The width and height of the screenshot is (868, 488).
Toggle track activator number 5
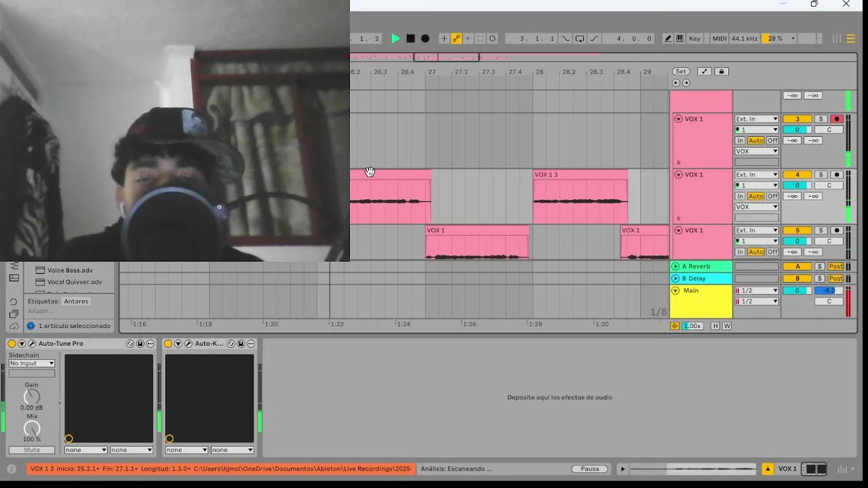[x=797, y=230]
